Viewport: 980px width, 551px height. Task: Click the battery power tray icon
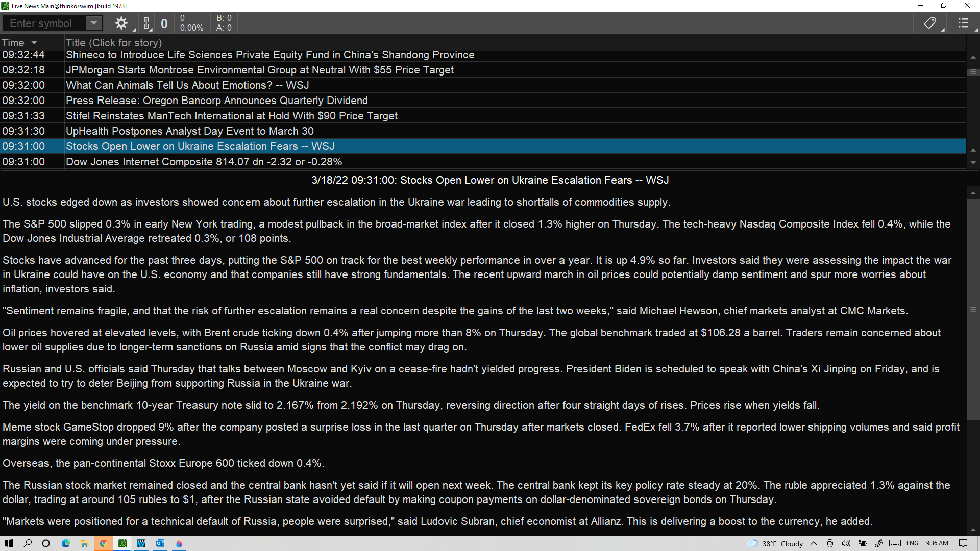863,543
